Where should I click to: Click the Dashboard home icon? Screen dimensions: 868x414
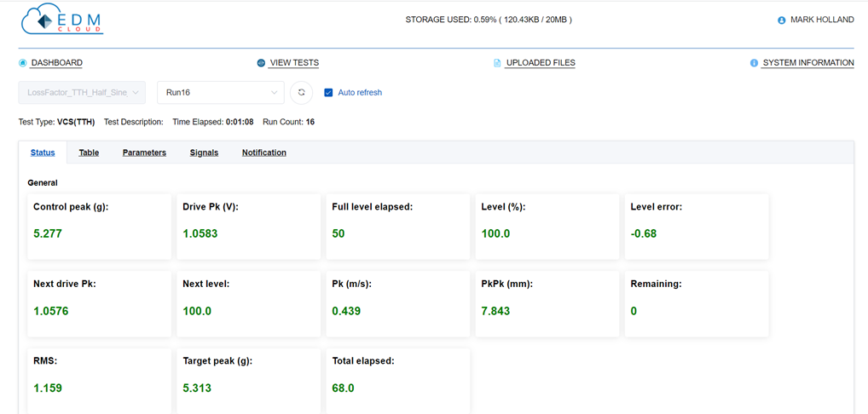(x=23, y=63)
